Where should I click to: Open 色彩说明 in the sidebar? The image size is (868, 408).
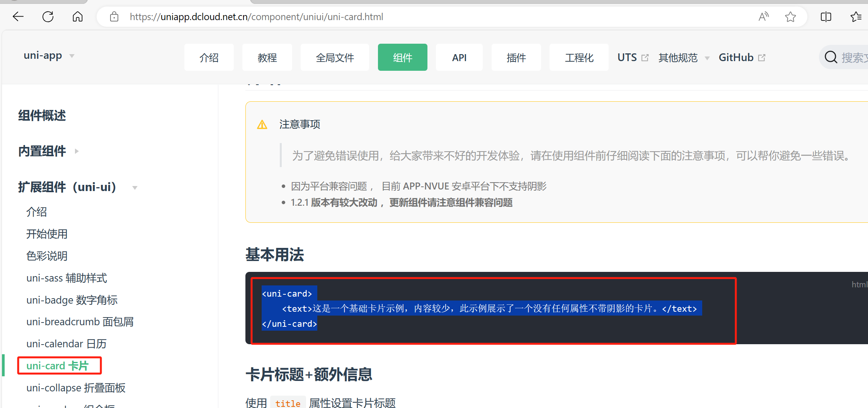click(x=47, y=256)
